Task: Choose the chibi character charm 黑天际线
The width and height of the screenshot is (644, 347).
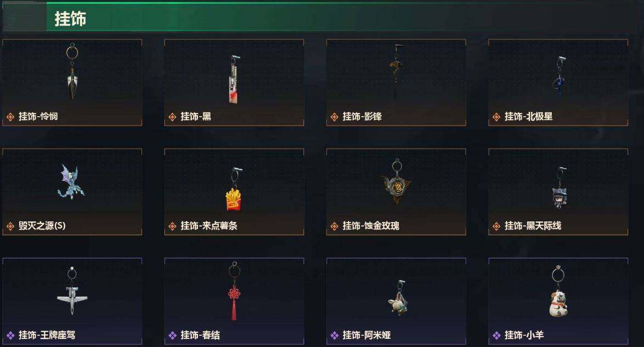Action: (558, 187)
